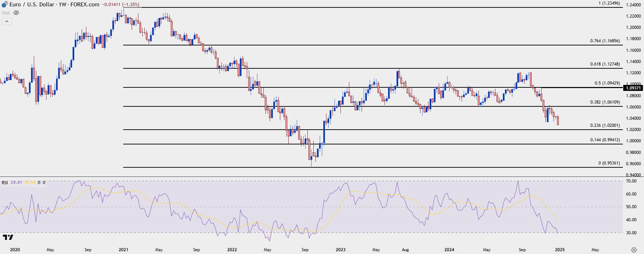The image size is (644, 254).
Task: Click the RSI axis 50.00 label
Action: click(632, 207)
